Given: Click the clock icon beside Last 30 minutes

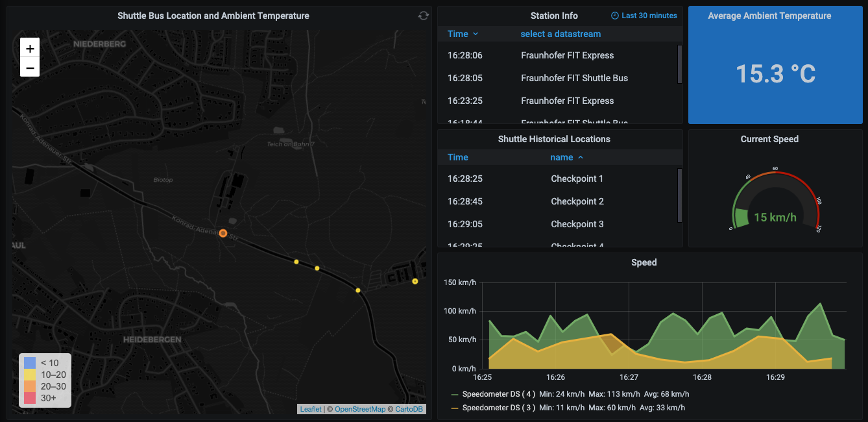Looking at the screenshot, I should click(x=615, y=16).
